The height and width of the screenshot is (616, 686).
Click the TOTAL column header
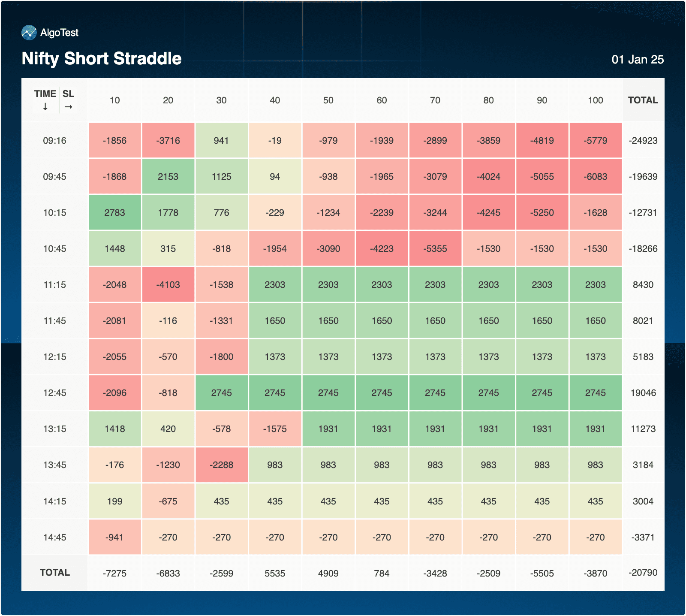pyautogui.click(x=643, y=100)
